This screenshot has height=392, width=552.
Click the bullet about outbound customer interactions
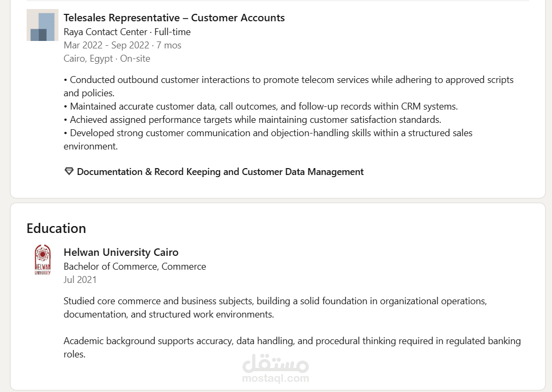point(288,86)
